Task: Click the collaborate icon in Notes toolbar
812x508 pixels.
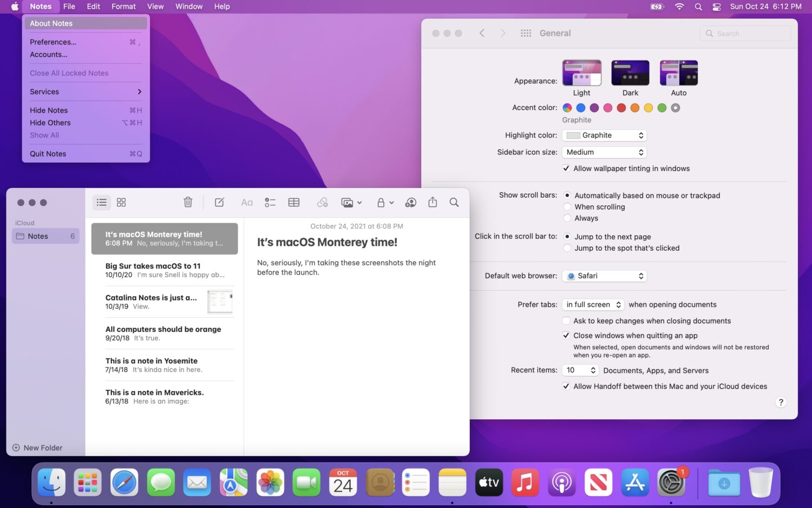Action: click(411, 202)
